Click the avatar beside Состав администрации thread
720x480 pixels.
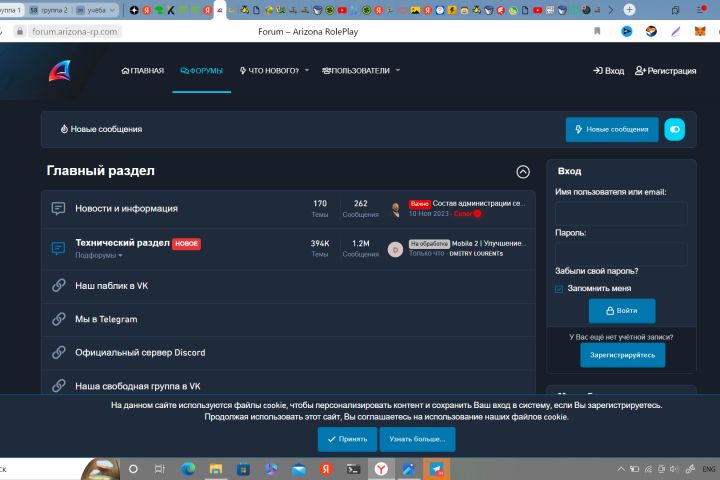(395, 209)
